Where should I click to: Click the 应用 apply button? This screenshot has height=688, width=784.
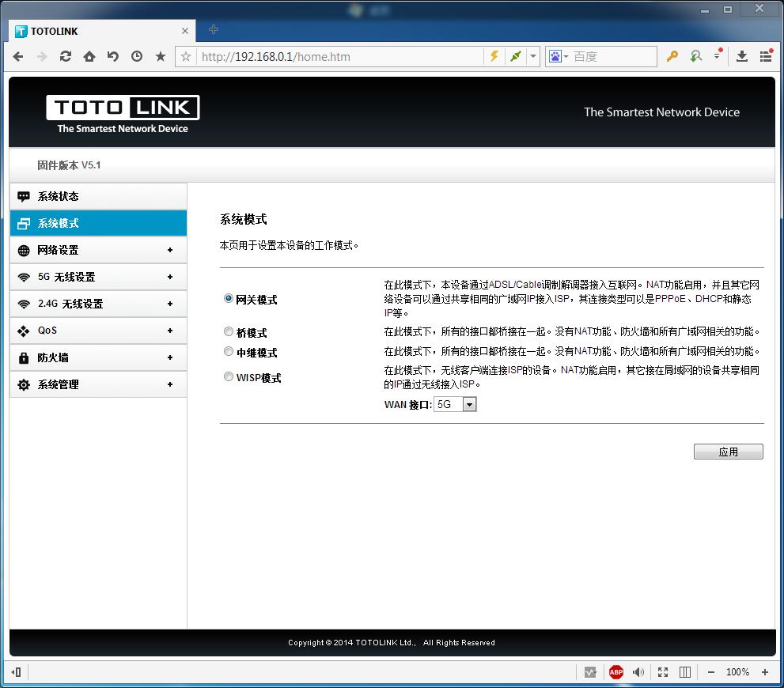(x=728, y=452)
